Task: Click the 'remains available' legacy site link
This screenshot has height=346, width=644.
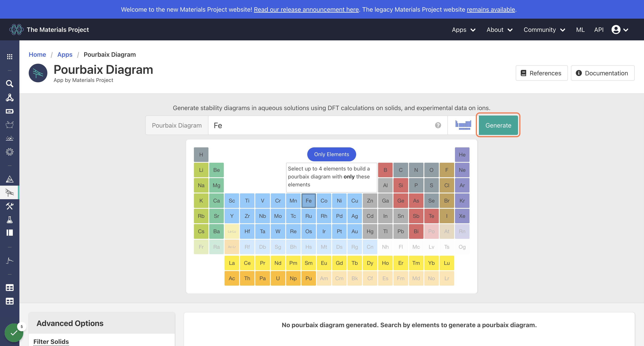Action: [x=491, y=10]
